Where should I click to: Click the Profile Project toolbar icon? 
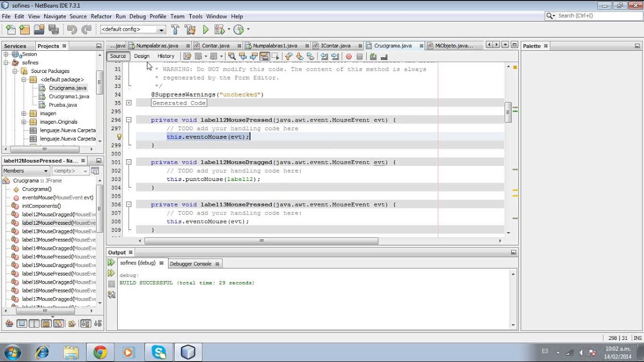click(x=238, y=30)
